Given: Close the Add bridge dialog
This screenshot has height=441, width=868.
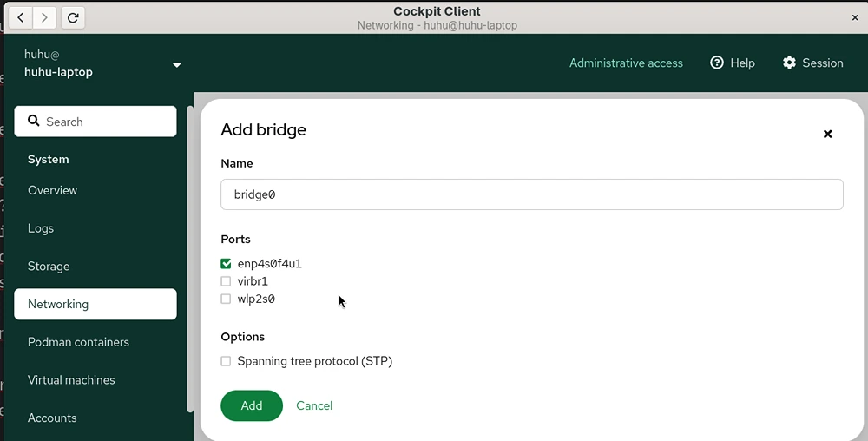Looking at the screenshot, I should click(x=827, y=134).
